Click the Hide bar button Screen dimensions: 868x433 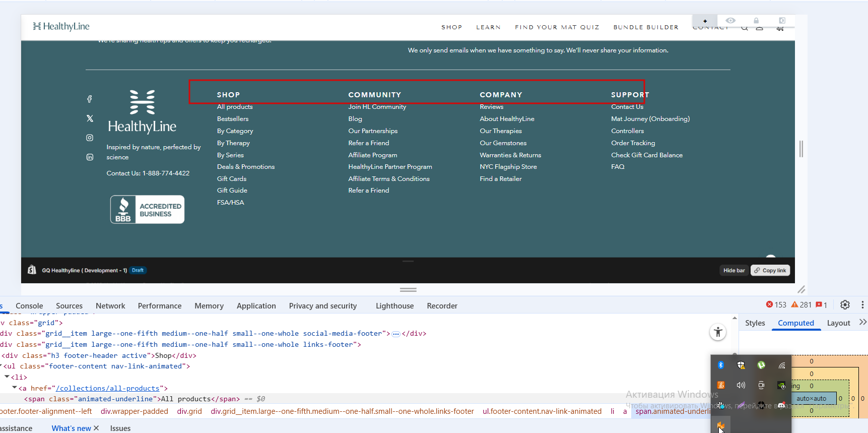pos(734,271)
